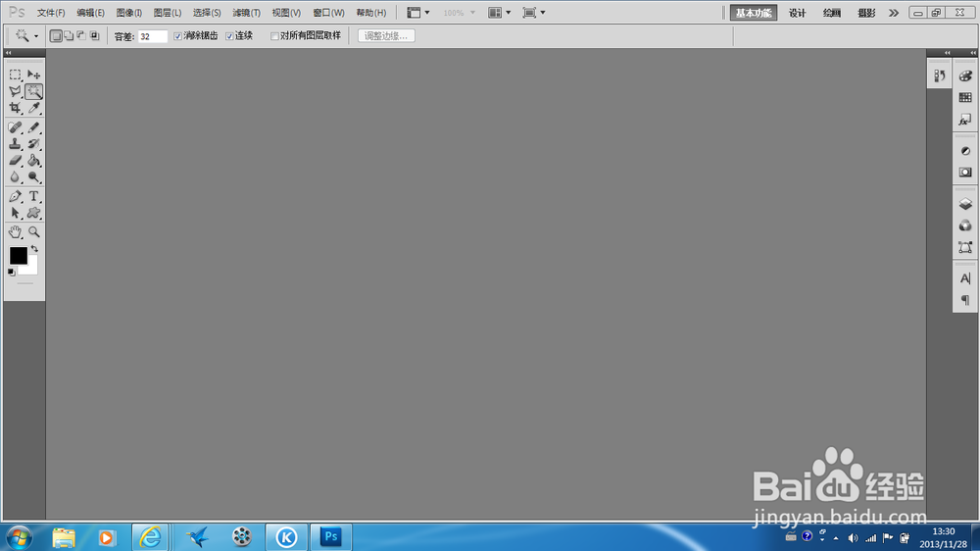The image size is (980, 551).
Task: Open the Styles panel fx icon
Action: 965,120
